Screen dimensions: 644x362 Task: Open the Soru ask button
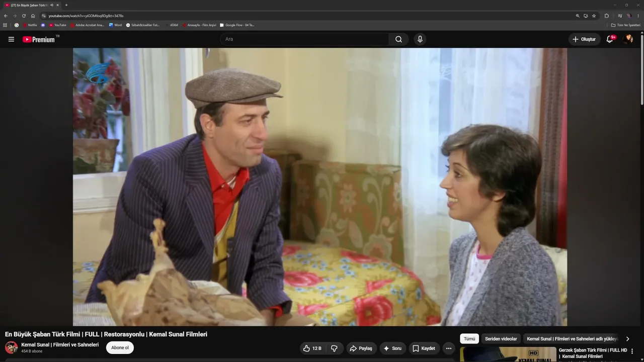coord(392,348)
